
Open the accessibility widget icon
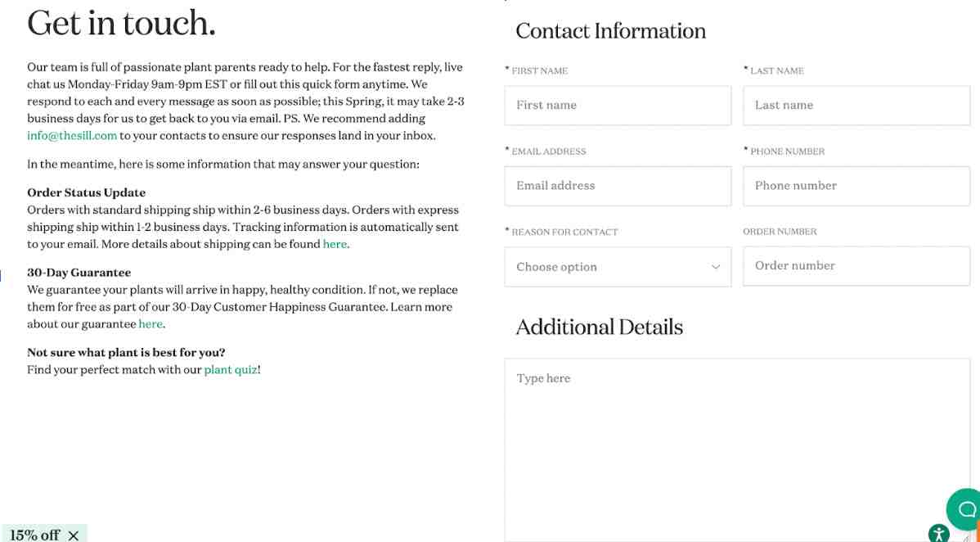click(939, 534)
